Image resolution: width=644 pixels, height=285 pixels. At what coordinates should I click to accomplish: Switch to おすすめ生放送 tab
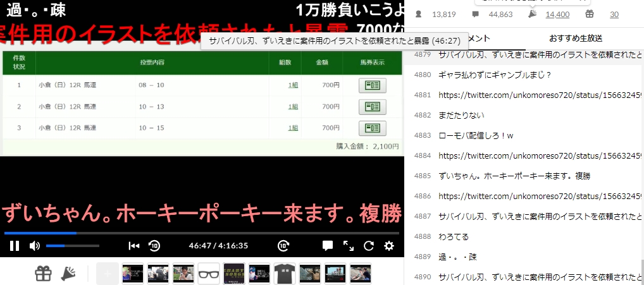click(x=575, y=39)
